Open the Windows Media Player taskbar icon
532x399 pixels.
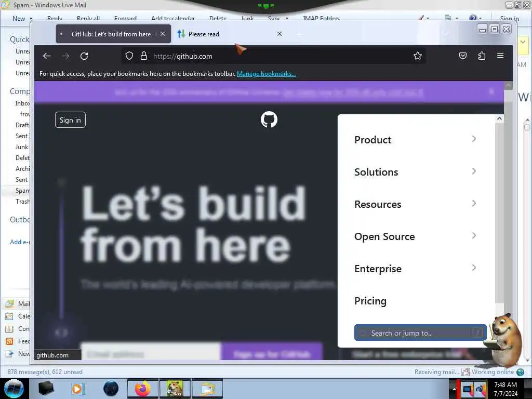point(77,389)
